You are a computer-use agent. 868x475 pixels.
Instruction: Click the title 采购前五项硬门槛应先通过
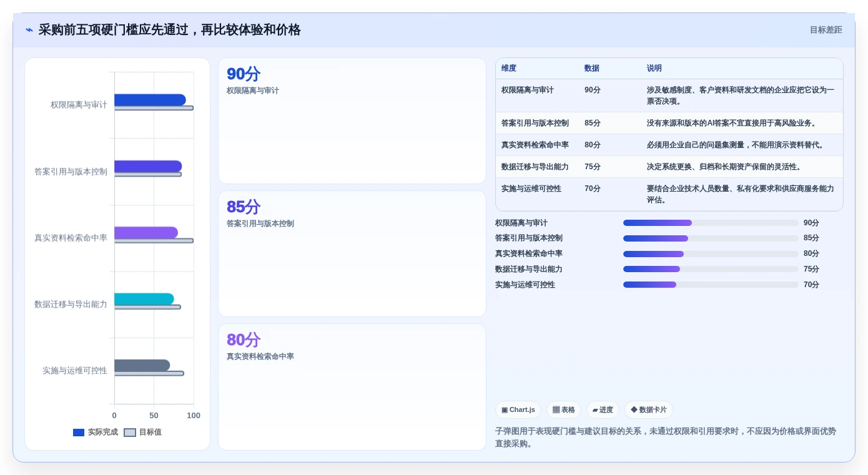(170, 30)
